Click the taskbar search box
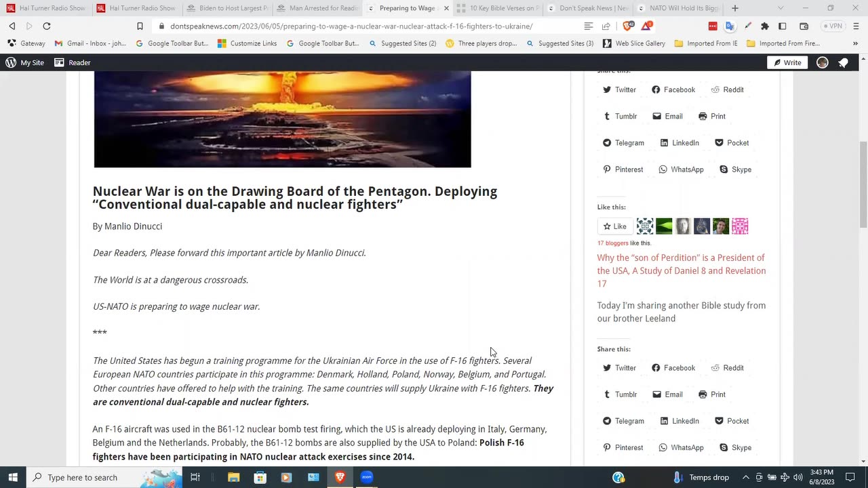Viewport: 868px width, 488px height. tap(104, 477)
